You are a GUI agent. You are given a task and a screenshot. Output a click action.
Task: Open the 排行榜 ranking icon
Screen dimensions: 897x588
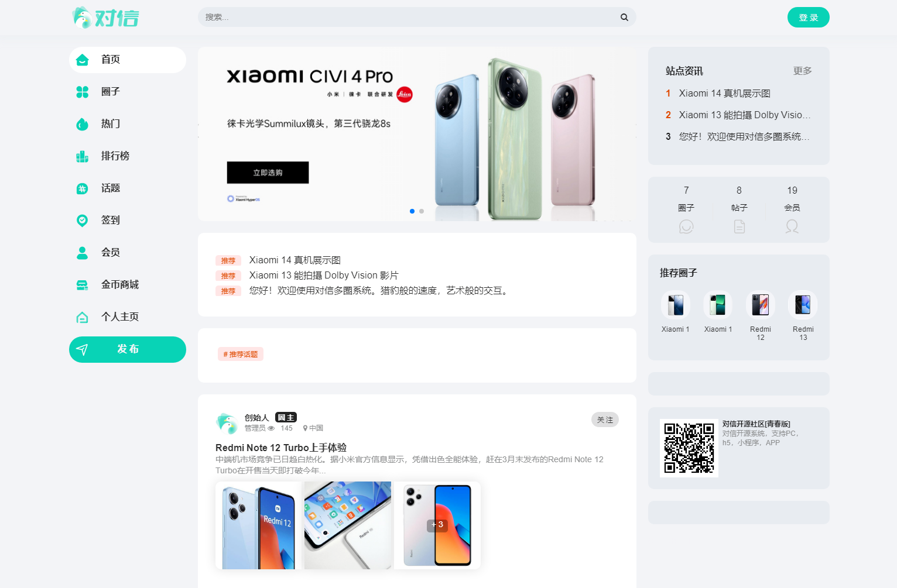pos(83,156)
